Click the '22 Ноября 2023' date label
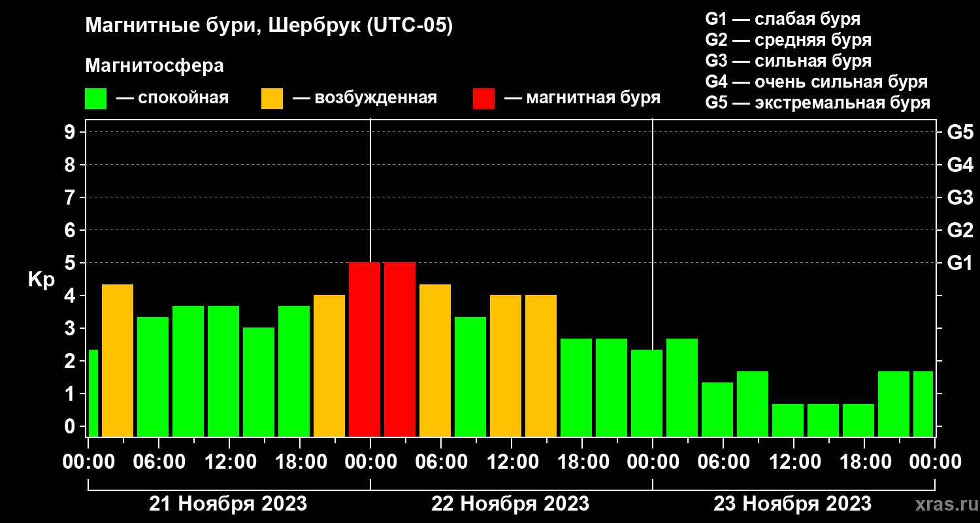 510,504
